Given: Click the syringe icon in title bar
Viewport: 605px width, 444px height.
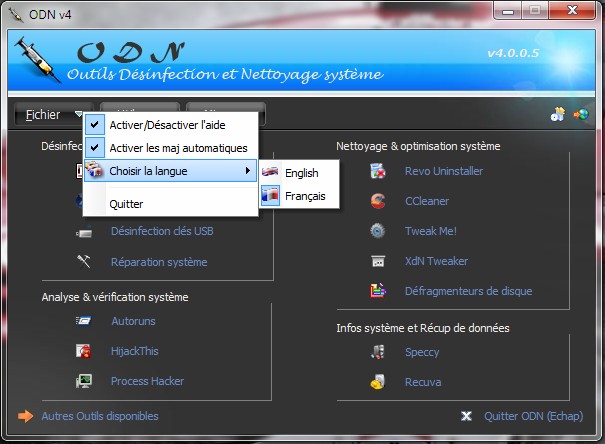Looking at the screenshot, I should click(16, 15).
